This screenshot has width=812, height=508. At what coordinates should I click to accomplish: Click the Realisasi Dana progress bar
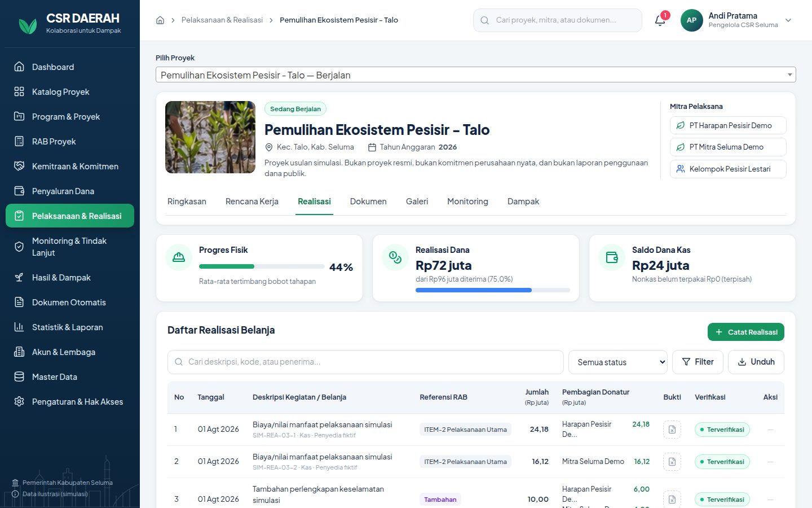click(x=493, y=290)
